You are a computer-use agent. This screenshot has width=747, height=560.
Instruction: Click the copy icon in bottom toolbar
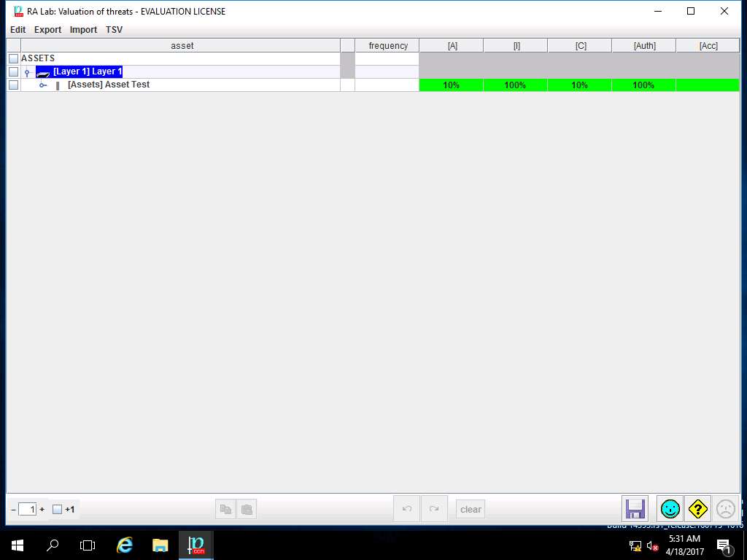click(225, 509)
